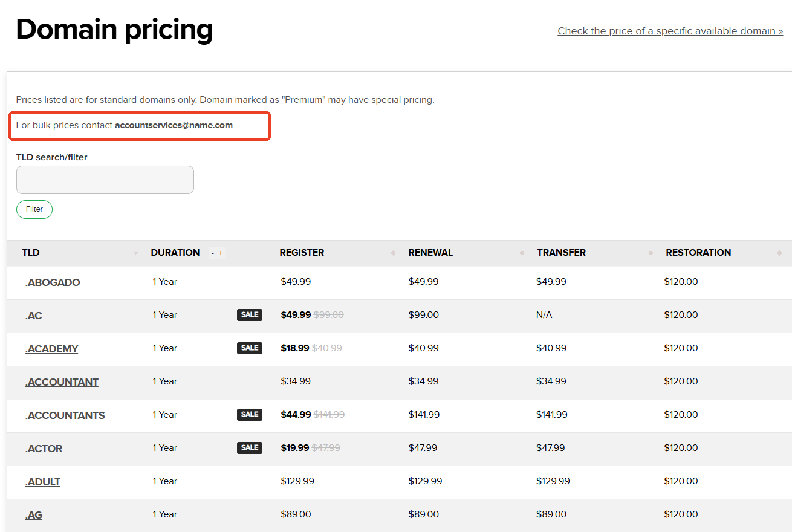
Task: Open the .AG TLD link
Action: click(34, 515)
